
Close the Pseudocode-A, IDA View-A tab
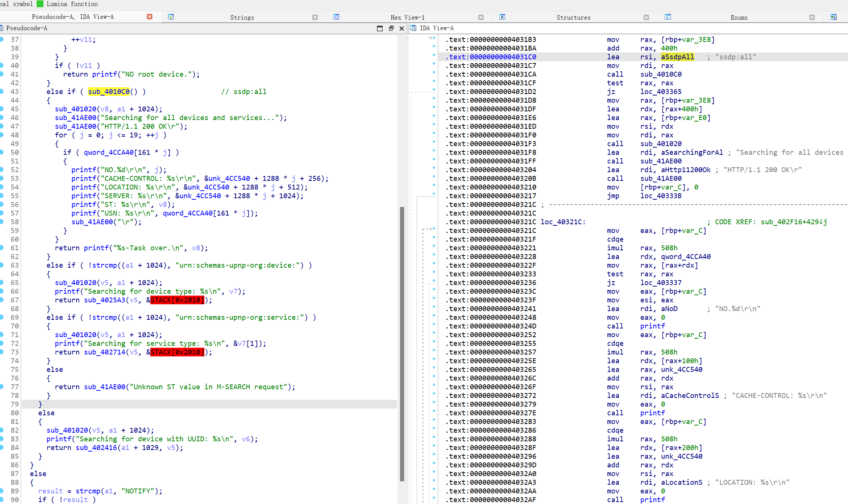[x=150, y=17]
